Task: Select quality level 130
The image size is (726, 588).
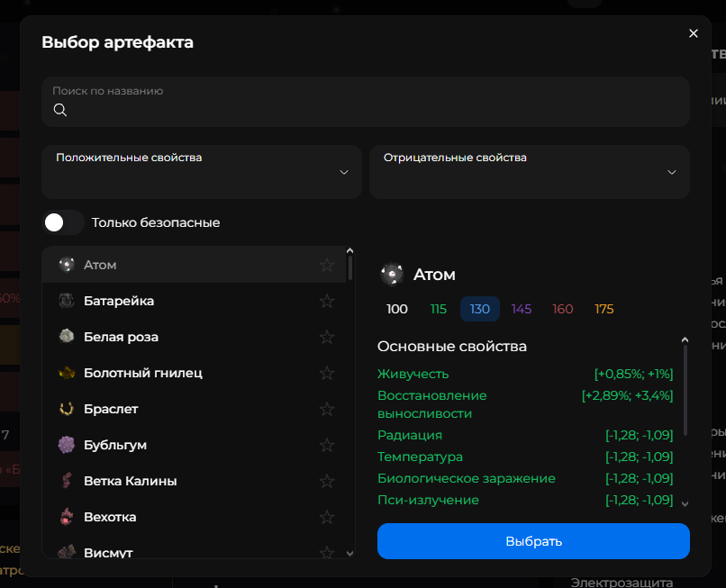Action: click(x=480, y=309)
